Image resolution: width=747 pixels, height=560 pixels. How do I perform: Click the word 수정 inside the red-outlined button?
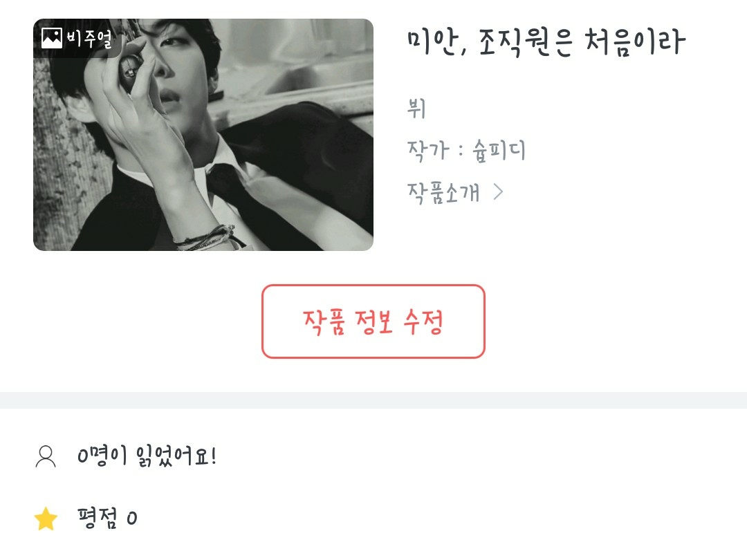(x=423, y=322)
